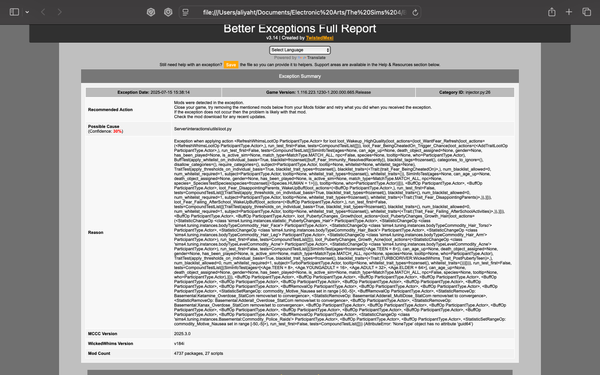The height and width of the screenshot is (375, 600).
Task: Select the Game Version cell
Action: (x=318, y=92)
